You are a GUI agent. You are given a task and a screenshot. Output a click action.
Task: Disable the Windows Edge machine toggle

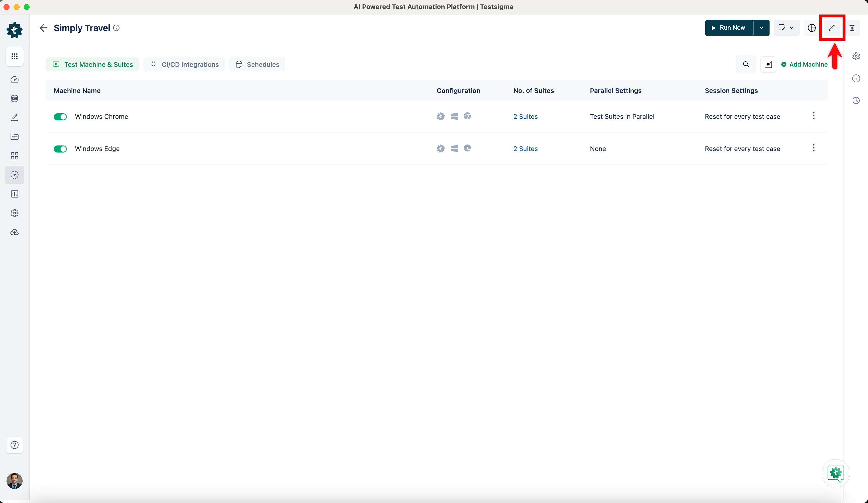point(60,149)
